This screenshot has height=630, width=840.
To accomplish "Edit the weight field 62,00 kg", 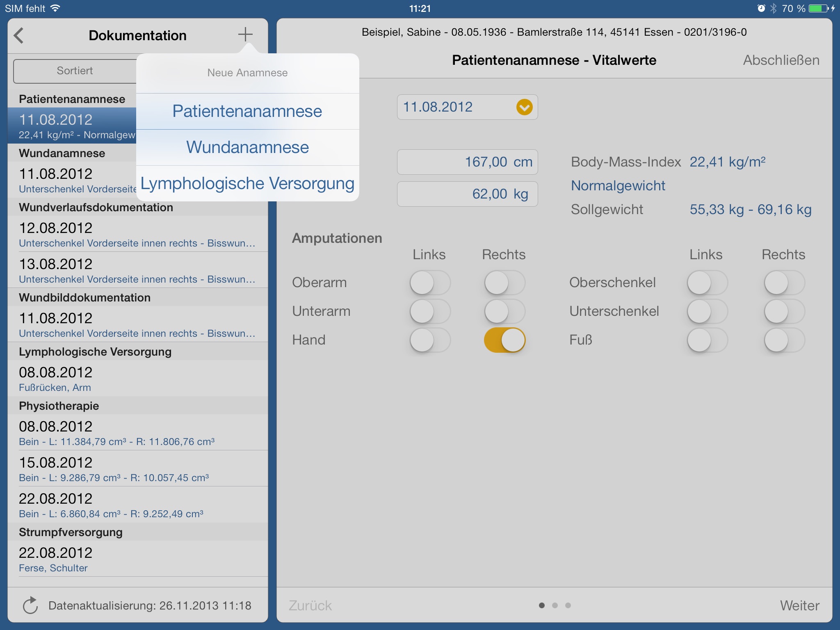I will [467, 194].
